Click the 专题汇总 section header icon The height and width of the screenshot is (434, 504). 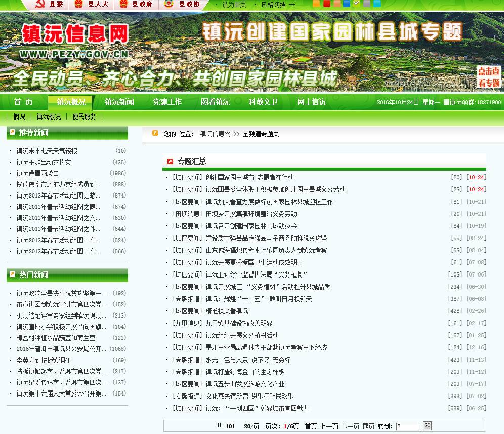pos(170,161)
